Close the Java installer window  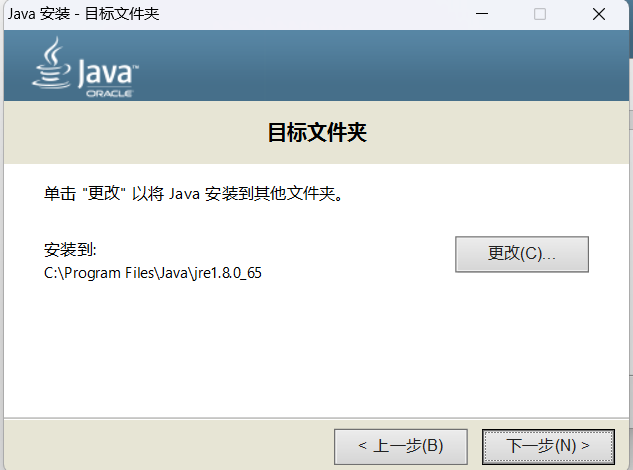(599, 14)
